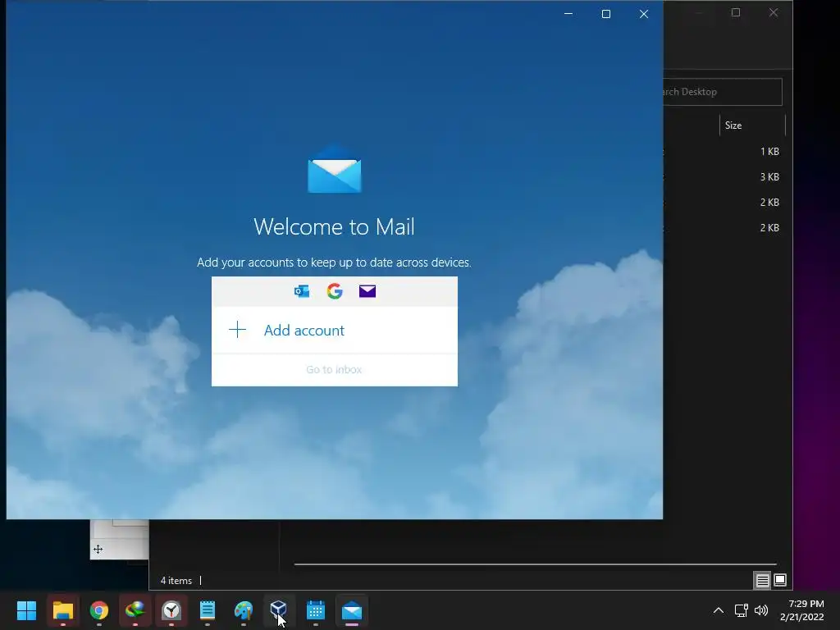The width and height of the screenshot is (840, 630).
Task: Click the '4 items' status text
Action: point(176,581)
